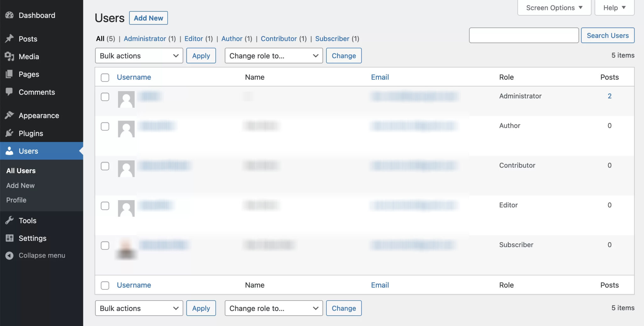Open the bottom Change role to dropdown
The width and height of the screenshot is (644, 326).
click(x=274, y=308)
